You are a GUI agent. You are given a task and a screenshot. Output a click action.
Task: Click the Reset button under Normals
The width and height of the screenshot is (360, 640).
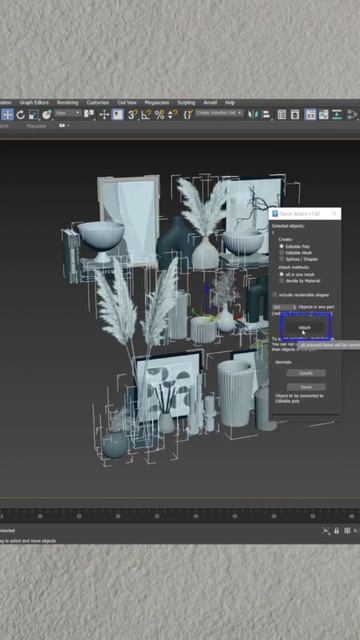click(306, 387)
